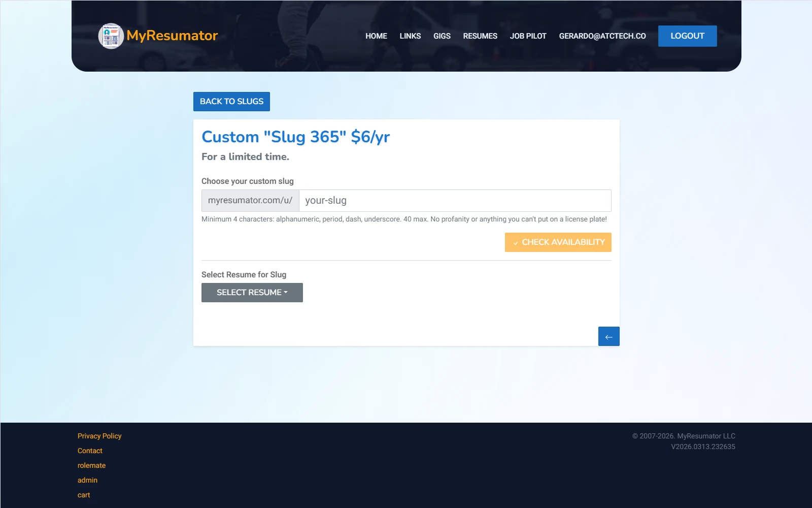
Task: Click the checkmark in Check Availability button
Action: tap(517, 243)
